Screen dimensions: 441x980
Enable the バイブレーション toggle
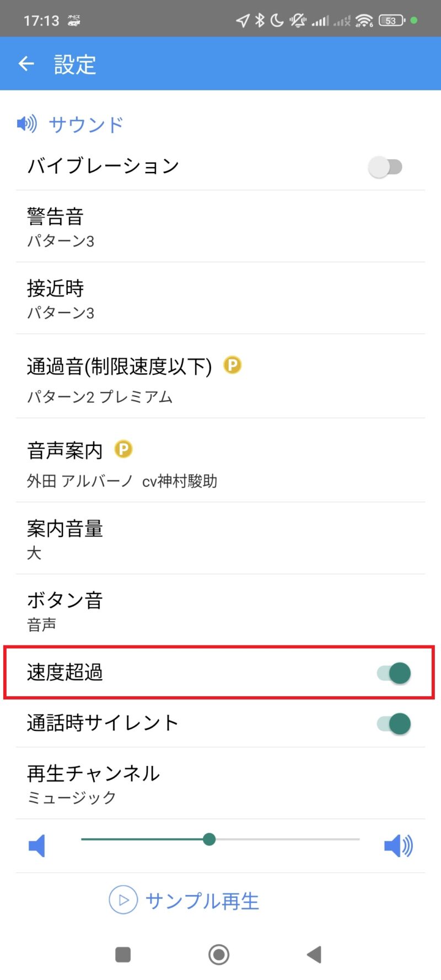[x=385, y=166]
